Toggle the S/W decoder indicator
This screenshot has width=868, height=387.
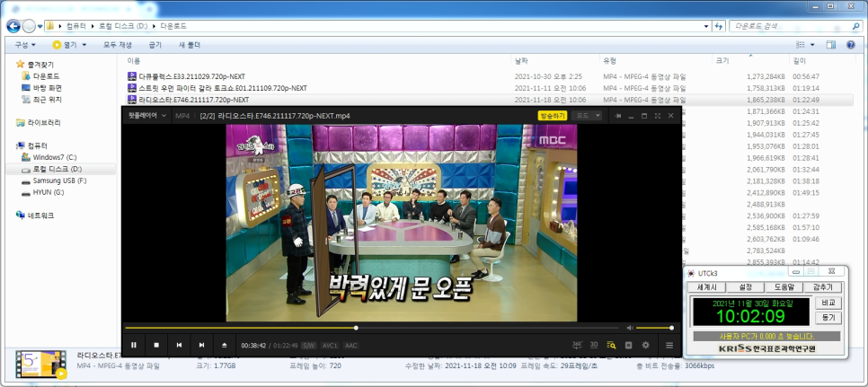309,346
